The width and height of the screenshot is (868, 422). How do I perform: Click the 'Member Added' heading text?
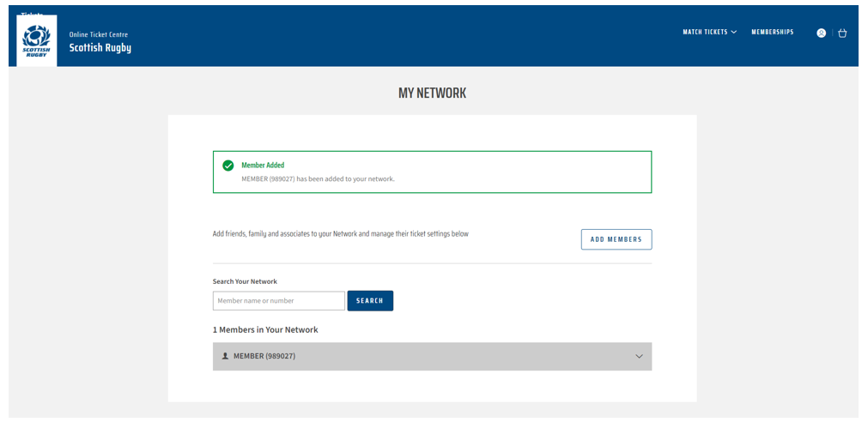click(x=263, y=166)
